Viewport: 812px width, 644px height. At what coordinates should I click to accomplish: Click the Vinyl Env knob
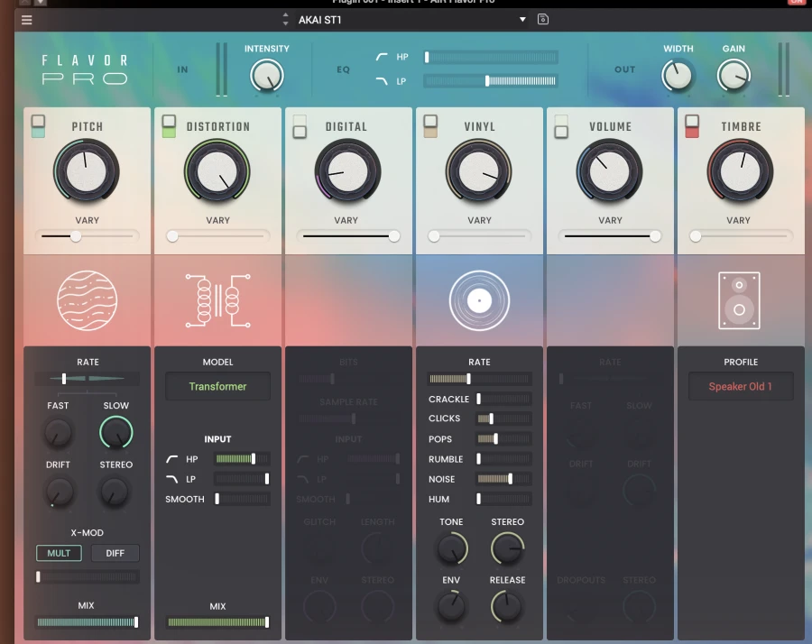(451, 606)
